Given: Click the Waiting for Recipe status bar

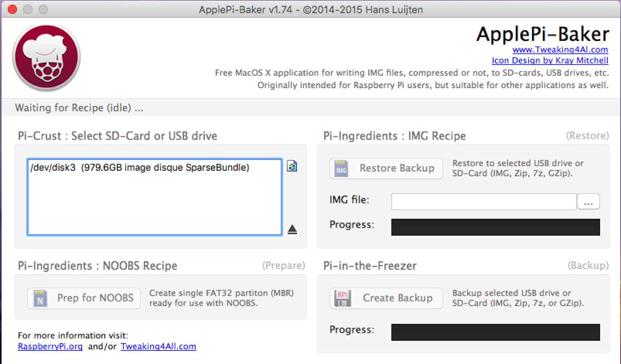Looking at the screenshot, I should [79, 107].
